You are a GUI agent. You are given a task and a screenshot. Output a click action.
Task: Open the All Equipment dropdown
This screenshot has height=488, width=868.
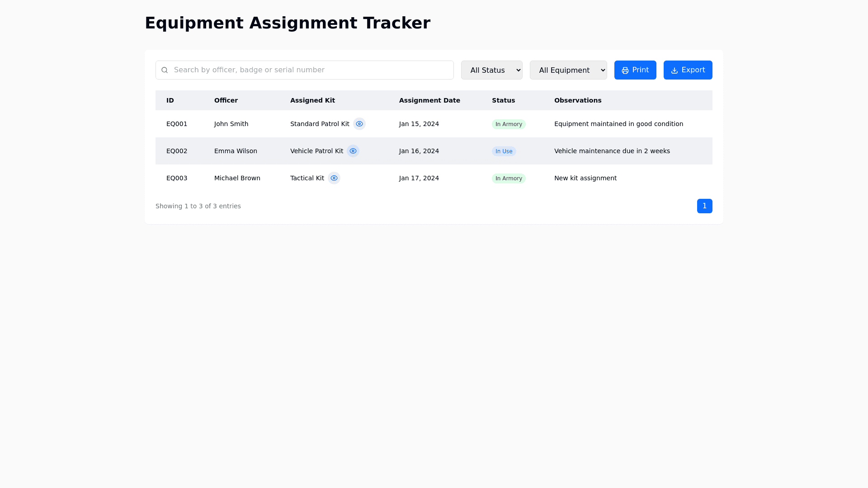568,70
